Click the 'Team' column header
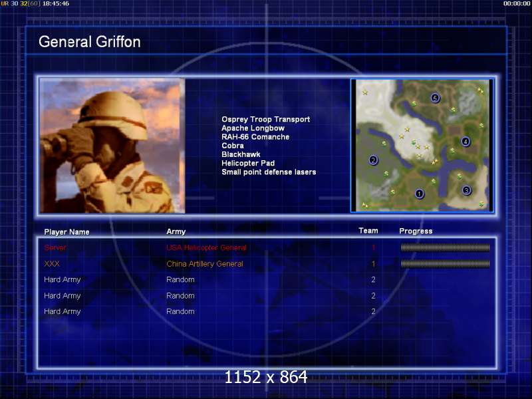The height and width of the screenshot is (399, 532). click(x=368, y=231)
